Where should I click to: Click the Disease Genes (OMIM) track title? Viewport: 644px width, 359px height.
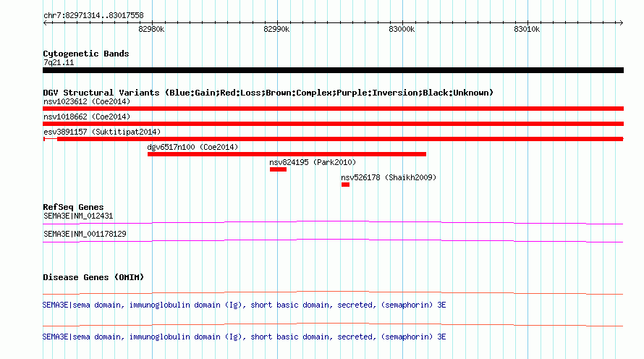[x=93, y=277]
